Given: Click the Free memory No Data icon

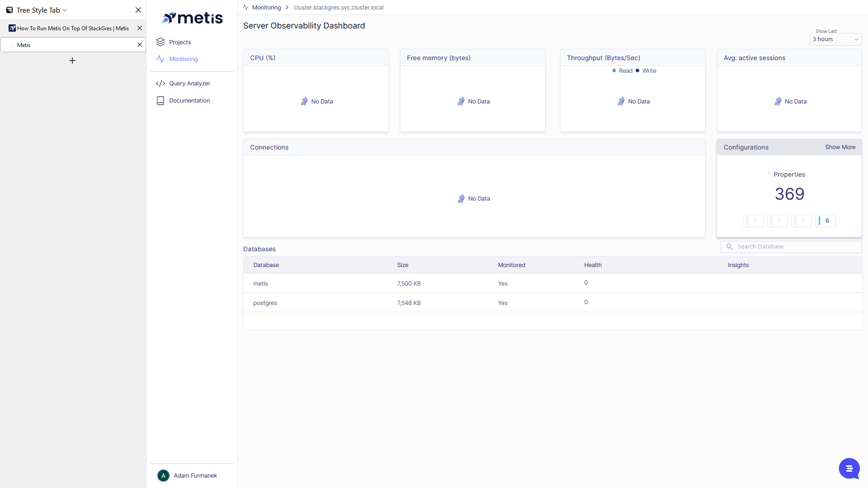Looking at the screenshot, I should (x=461, y=101).
